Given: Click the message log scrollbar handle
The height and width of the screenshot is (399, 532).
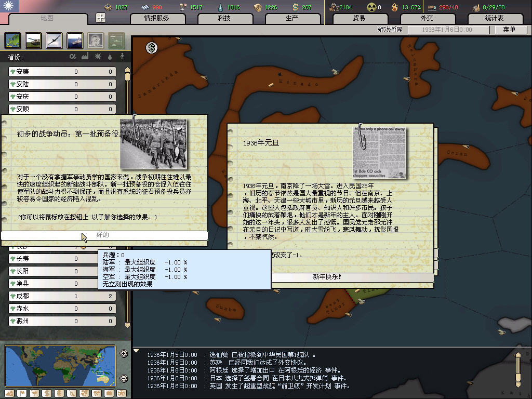Looking at the screenshot, I should pos(518,376).
